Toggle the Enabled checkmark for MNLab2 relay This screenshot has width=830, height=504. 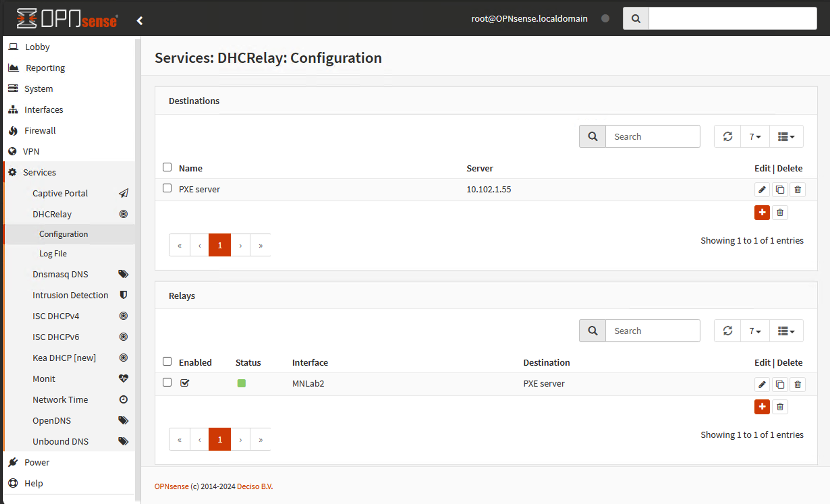click(185, 383)
